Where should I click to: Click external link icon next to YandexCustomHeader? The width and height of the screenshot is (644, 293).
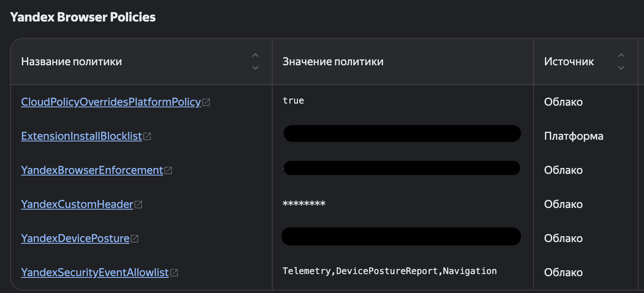pyautogui.click(x=138, y=205)
